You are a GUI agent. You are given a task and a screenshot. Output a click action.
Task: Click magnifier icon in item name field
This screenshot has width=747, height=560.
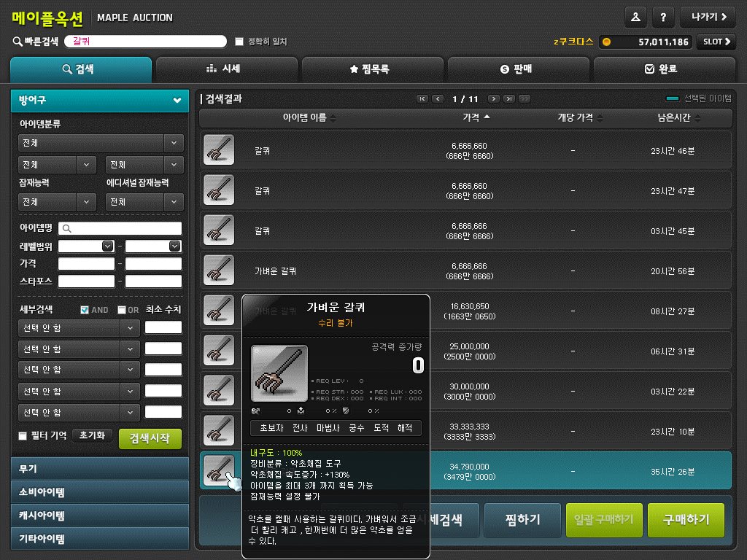67,228
